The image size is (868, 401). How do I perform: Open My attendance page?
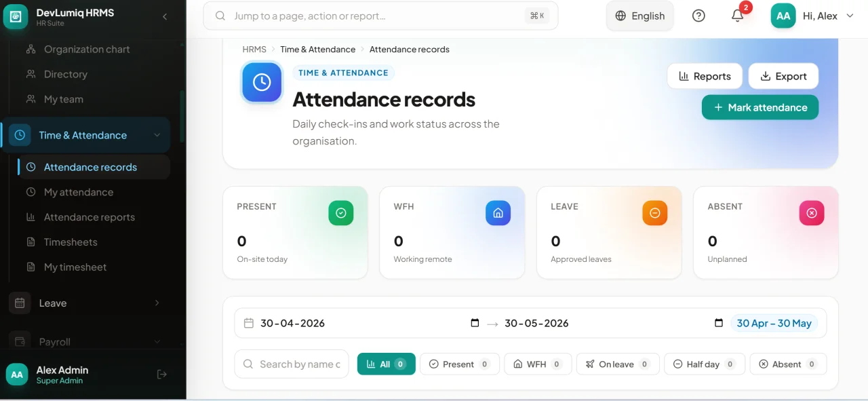click(79, 192)
